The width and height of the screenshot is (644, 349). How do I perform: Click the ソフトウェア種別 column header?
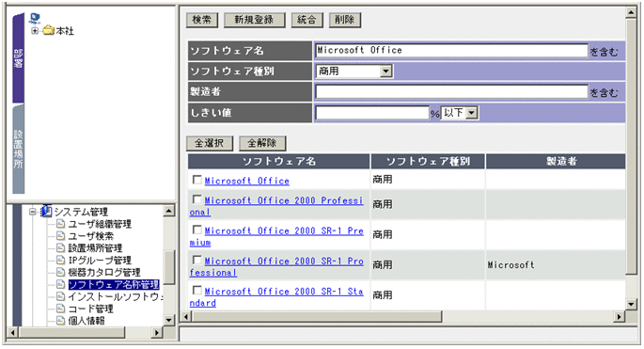(428, 162)
